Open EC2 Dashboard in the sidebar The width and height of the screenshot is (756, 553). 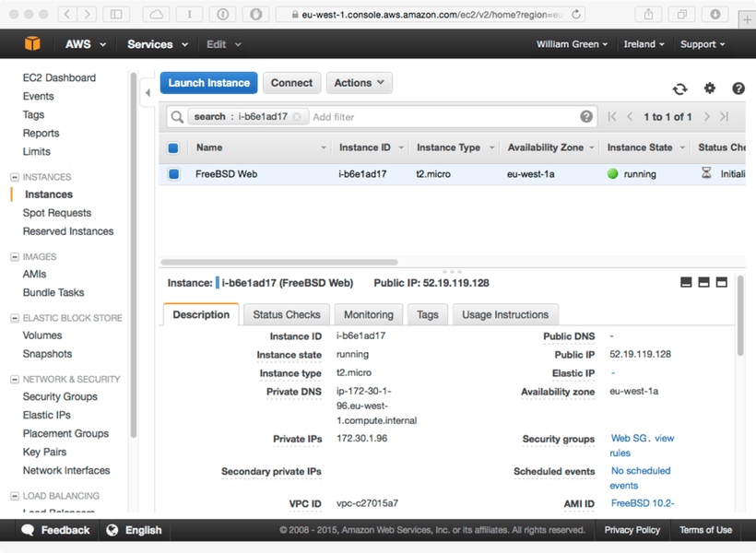coord(59,77)
